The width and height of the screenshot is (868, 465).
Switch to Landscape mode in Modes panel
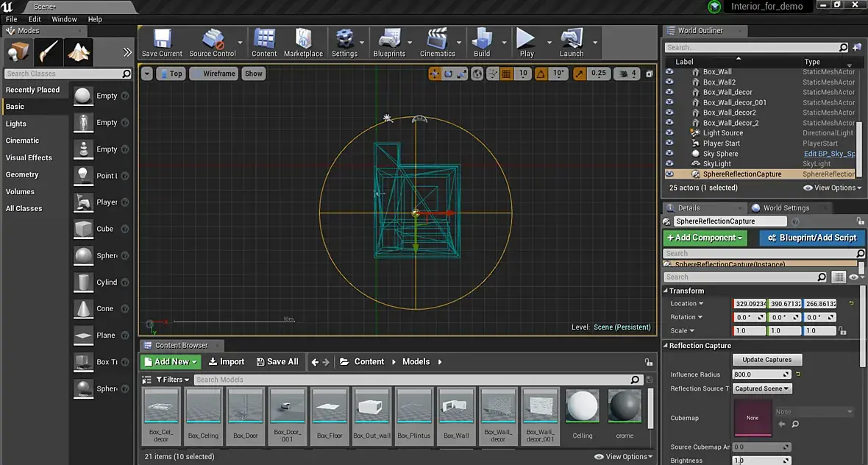[79, 52]
